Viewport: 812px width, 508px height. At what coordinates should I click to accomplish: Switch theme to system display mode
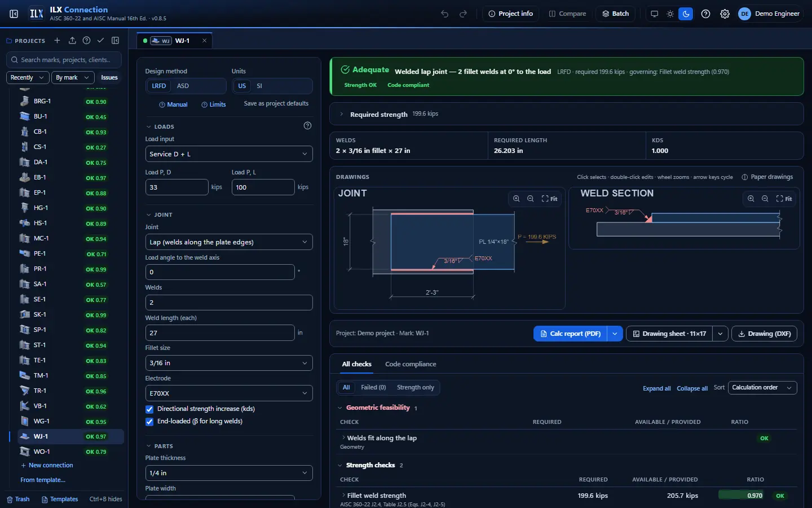tap(654, 14)
